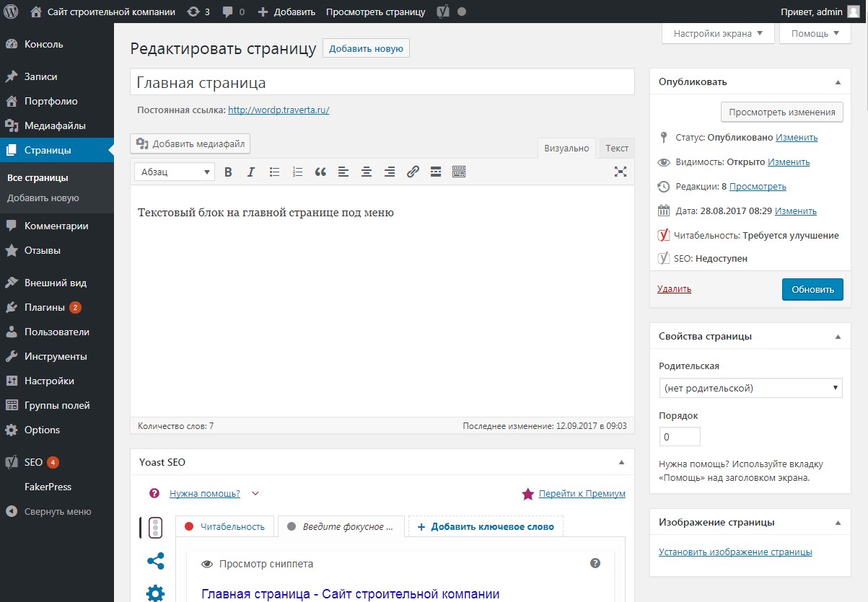Collapse the Опубликовать panel
The width and height of the screenshot is (868, 602).
[838, 82]
